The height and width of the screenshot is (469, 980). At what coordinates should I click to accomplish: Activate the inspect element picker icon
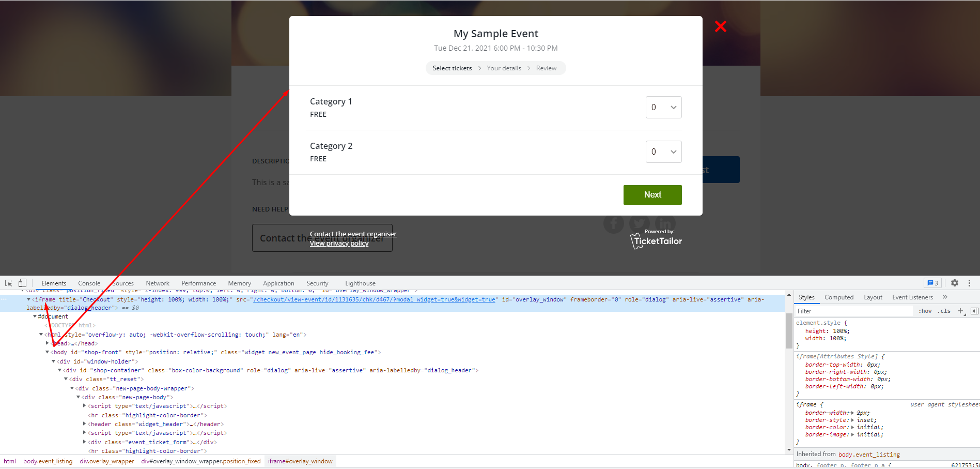tap(8, 283)
